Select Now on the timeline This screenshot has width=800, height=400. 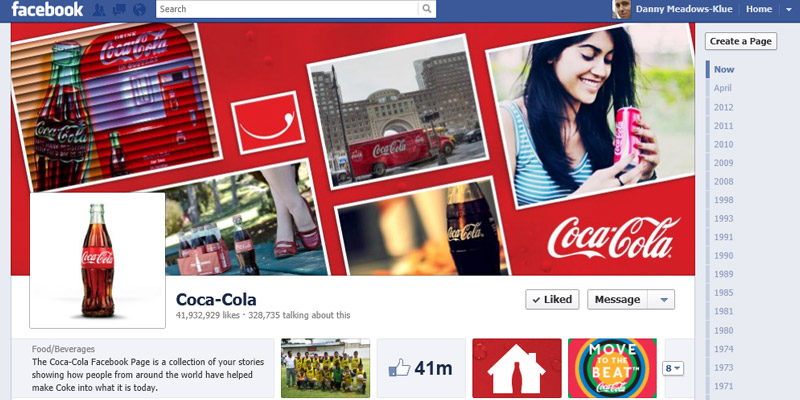point(724,69)
